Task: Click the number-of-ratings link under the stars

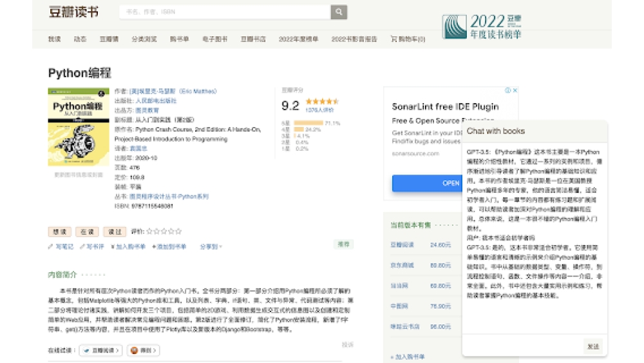Action: [319, 110]
